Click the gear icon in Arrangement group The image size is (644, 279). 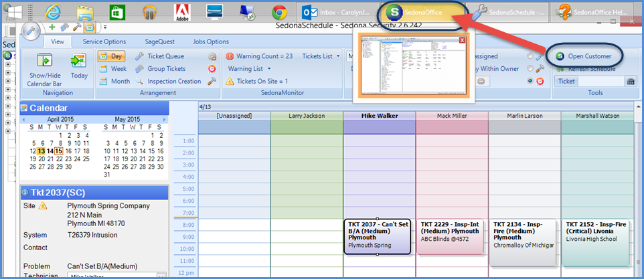(212, 56)
